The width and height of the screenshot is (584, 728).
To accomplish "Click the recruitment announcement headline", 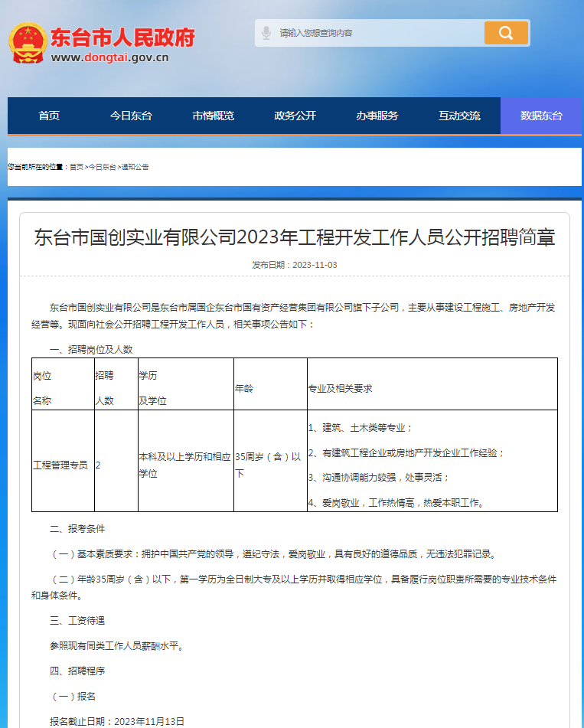I will tap(294, 237).
